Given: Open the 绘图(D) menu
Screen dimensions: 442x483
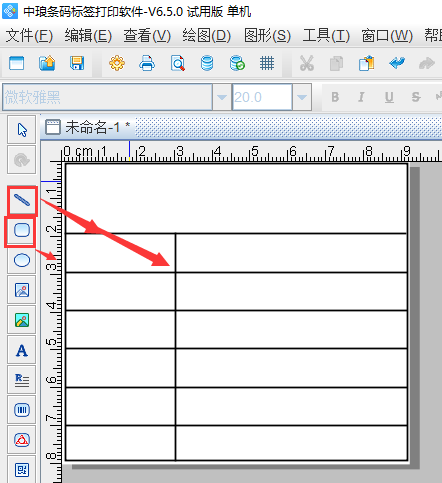Looking at the screenshot, I should click(207, 35).
